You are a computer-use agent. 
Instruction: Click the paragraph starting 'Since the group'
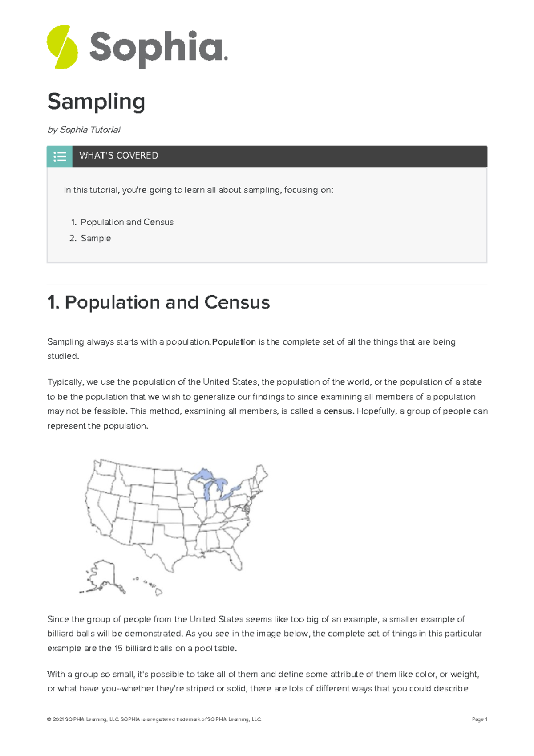(264, 634)
